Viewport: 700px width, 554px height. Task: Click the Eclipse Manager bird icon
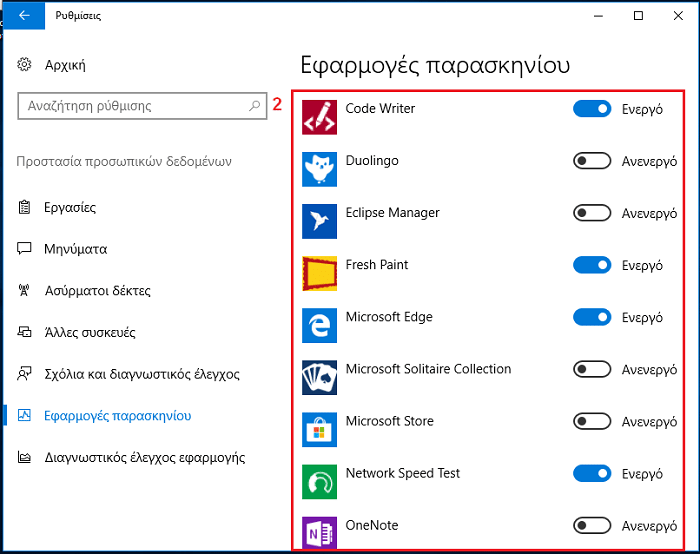pos(319,221)
